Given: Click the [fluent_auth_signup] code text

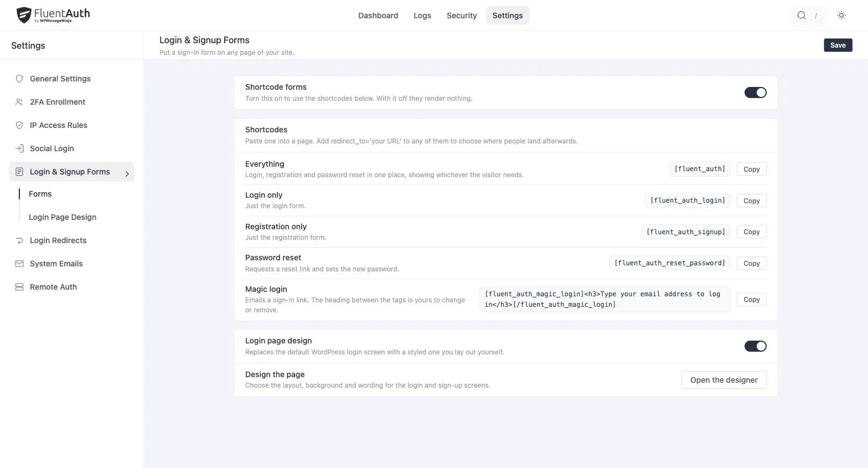Looking at the screenshot, I should (685, 232).
